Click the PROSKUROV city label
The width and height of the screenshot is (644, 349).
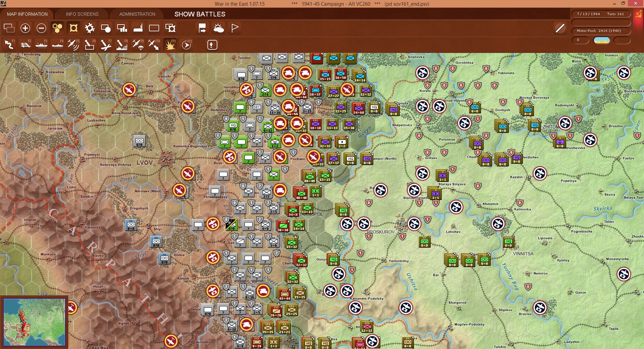click(380, 232)
